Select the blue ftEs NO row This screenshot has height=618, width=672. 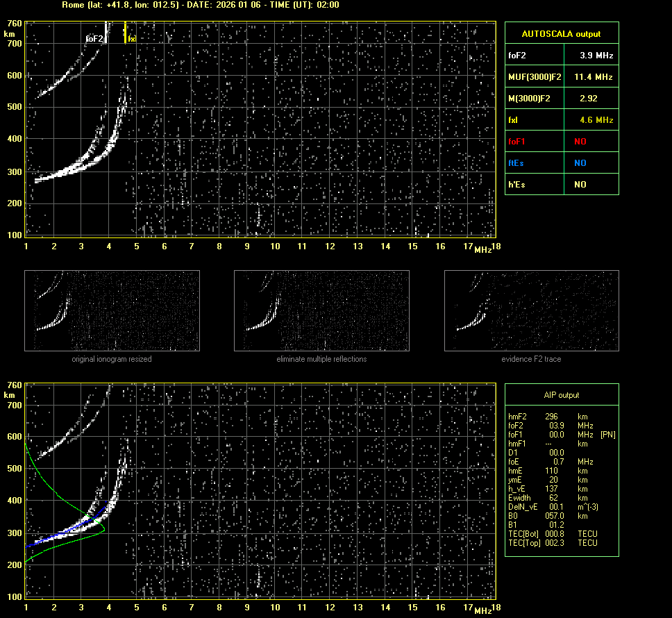(561, 163)
